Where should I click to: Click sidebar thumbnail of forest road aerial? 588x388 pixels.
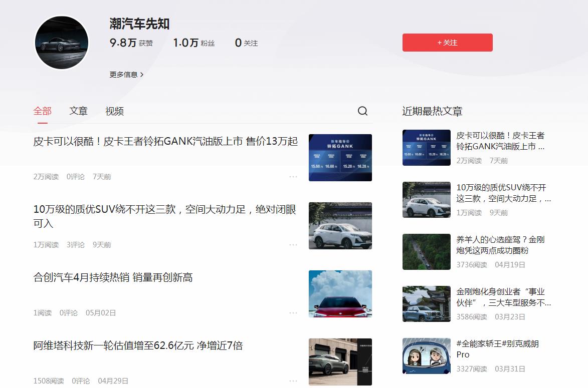[x=427, y=252]
